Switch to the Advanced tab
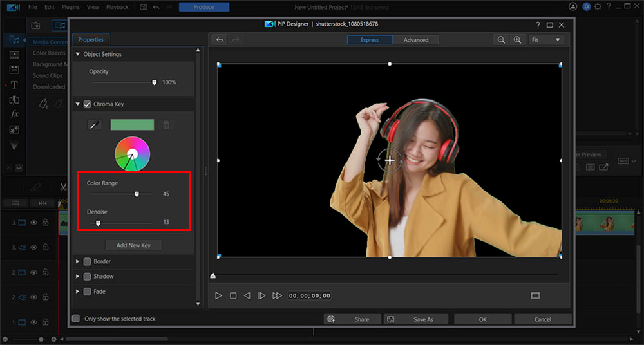Image resolution: width=644 pixels, height=345 pixels. coord(415,40)
